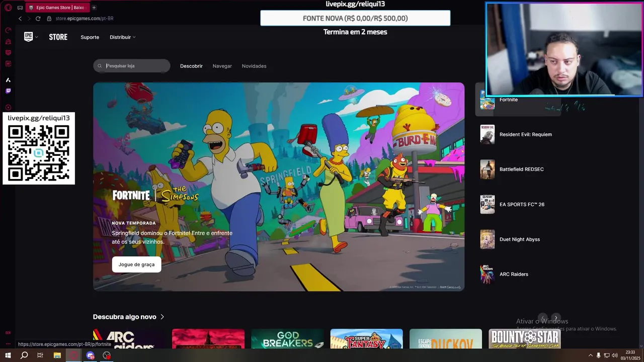
Task: Click Jogue de graça button
Action: click(136, 264)
